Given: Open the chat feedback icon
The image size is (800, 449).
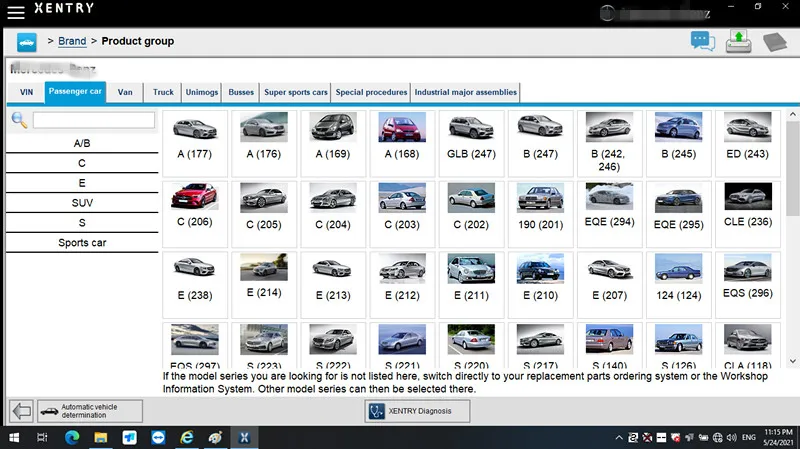Looking at the screenshot, I should pyautogui.click(x=703, y=41).
